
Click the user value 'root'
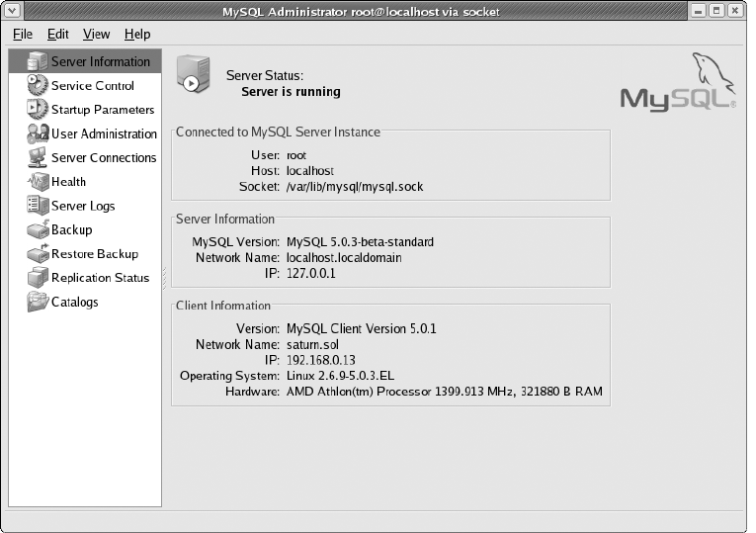(x=296, y=155)
